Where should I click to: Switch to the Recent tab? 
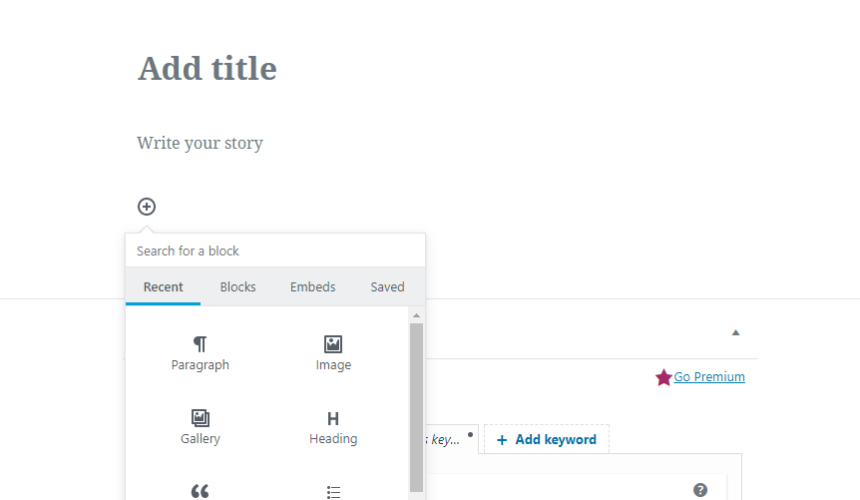pos(163,287)
